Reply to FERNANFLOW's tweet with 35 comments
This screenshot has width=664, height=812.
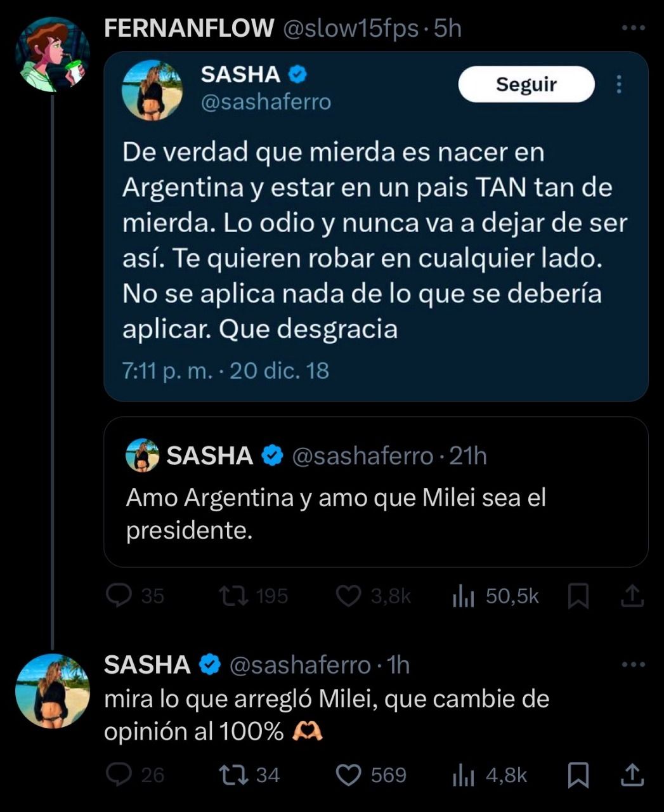[119, 596]
